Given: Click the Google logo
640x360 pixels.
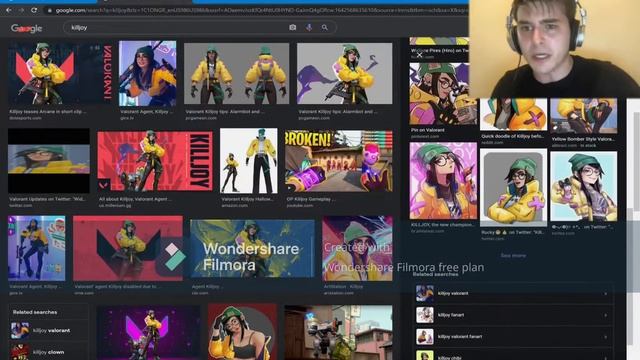Looking at the screenshot, I should [x=27, y=28].
